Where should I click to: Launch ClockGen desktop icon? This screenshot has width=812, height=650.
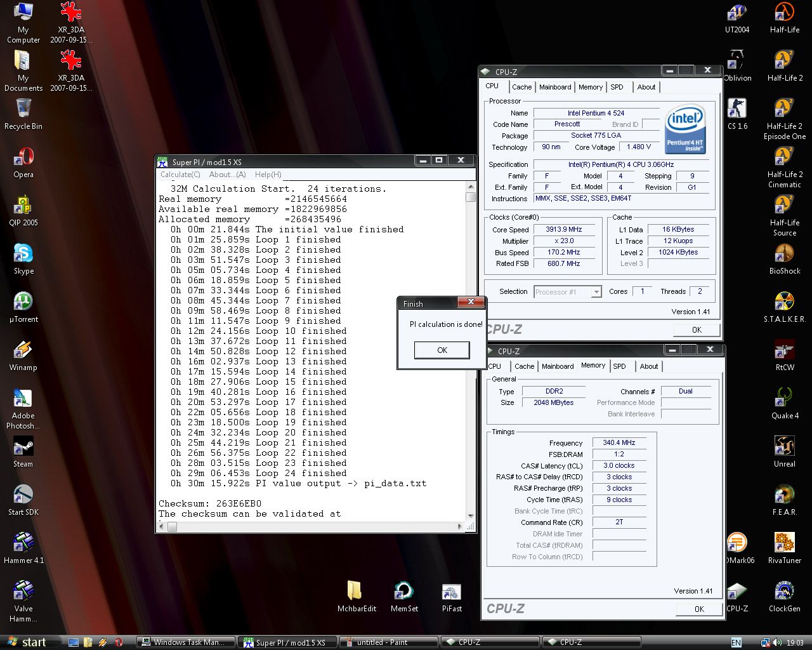pyautogui.click(x=785, y=597)
